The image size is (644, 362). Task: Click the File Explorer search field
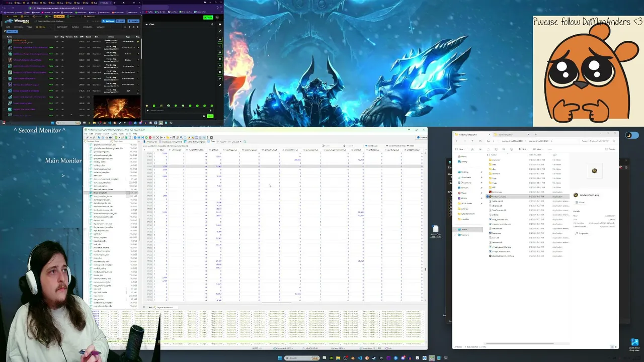[598, 141]
